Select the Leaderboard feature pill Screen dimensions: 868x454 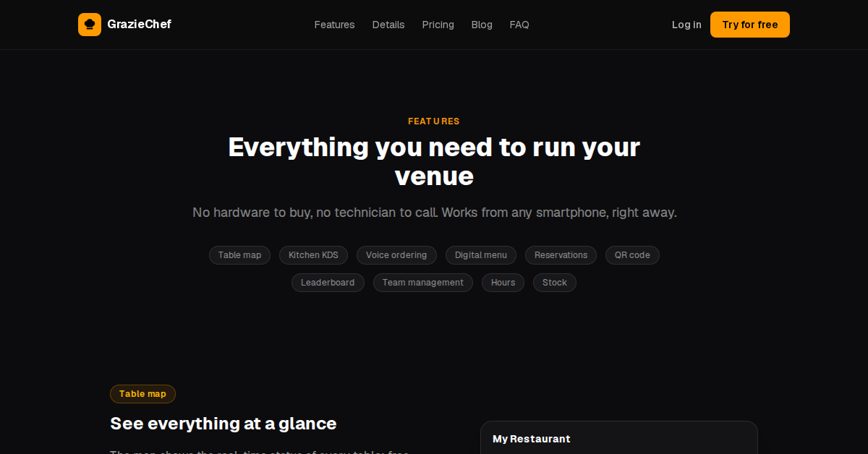[328, 283]
